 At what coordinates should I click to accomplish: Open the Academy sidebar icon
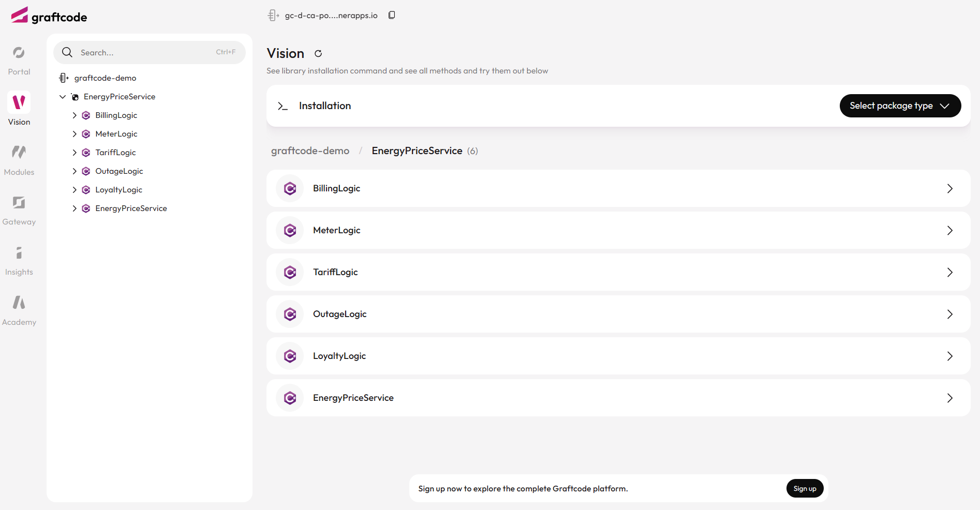(x=19, y=303)
